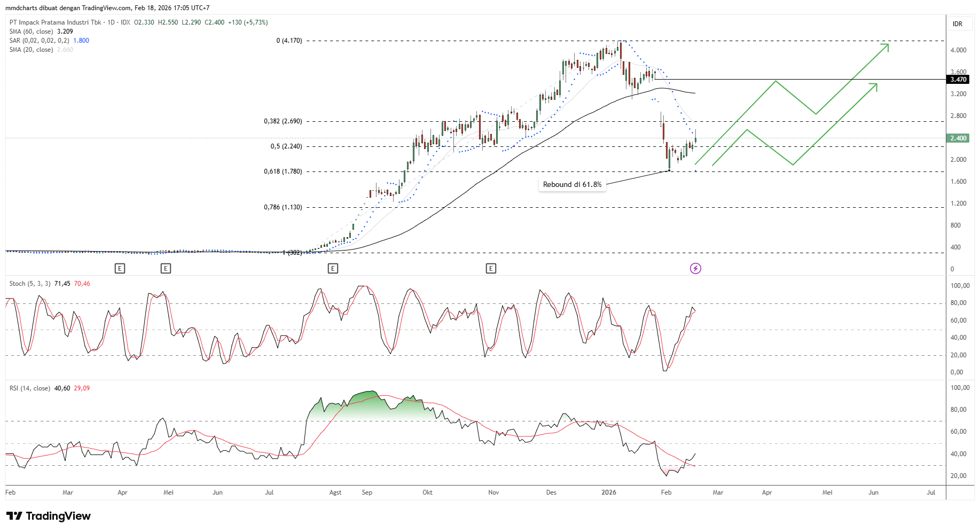This screenshot has width=980, height=532.
Task: Click 1.200 on the price axis
Action: point(958,204)
